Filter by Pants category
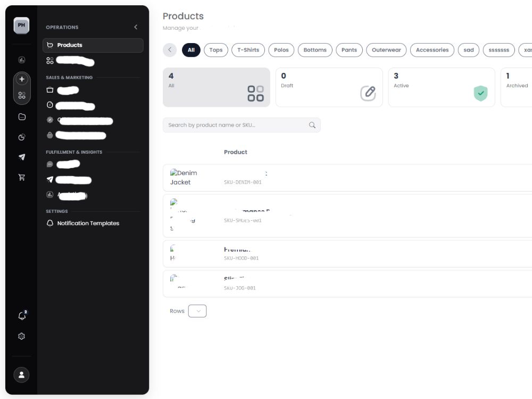This screenshot has width=532, height=399. [x=349, y=50]
